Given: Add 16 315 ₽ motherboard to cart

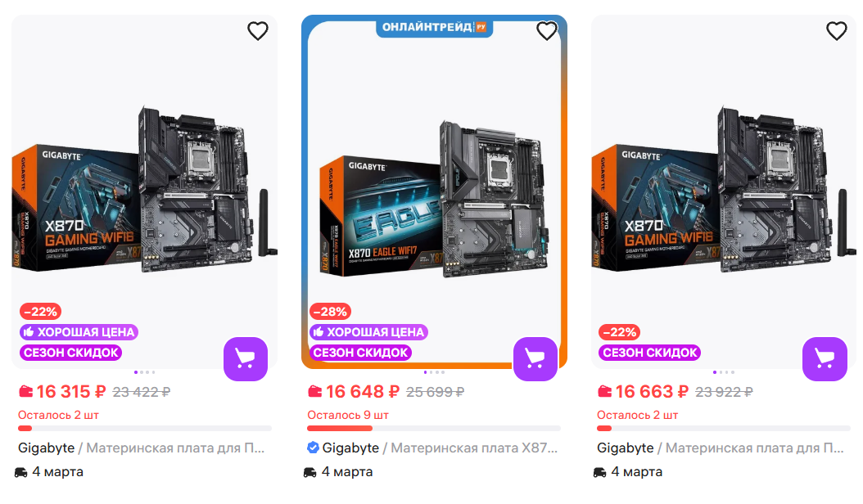Looking at the screenshot, I should click(246, 358).
